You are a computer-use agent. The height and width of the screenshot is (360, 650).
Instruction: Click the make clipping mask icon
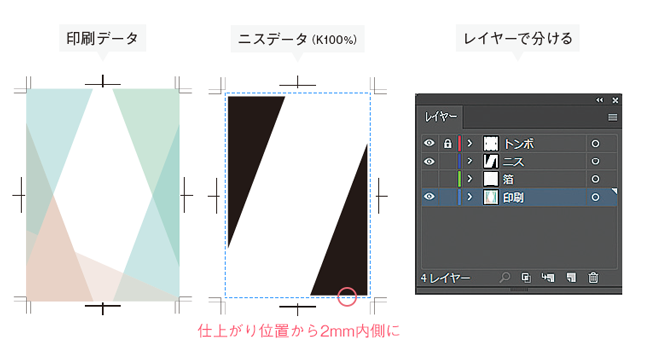tap(526, 277)
